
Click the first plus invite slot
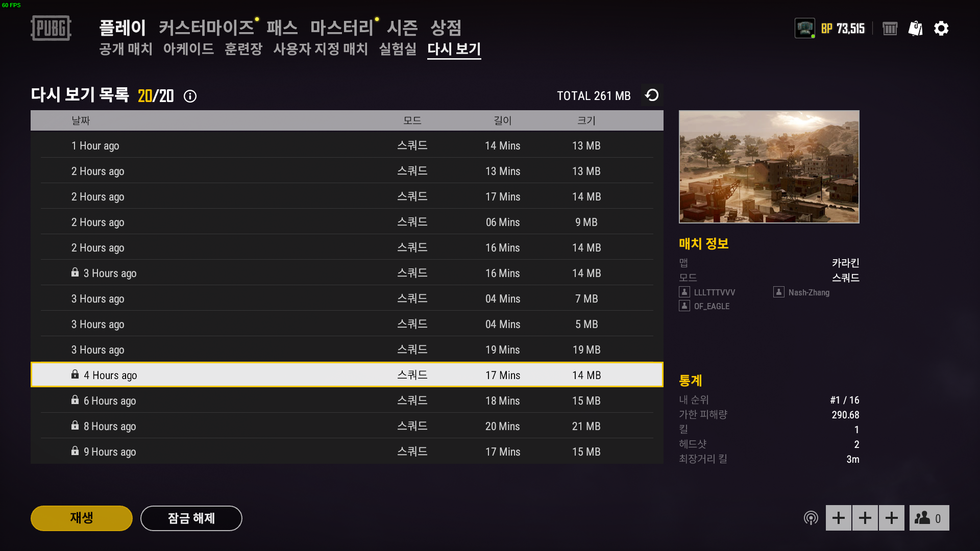click(x=838, y=518)
